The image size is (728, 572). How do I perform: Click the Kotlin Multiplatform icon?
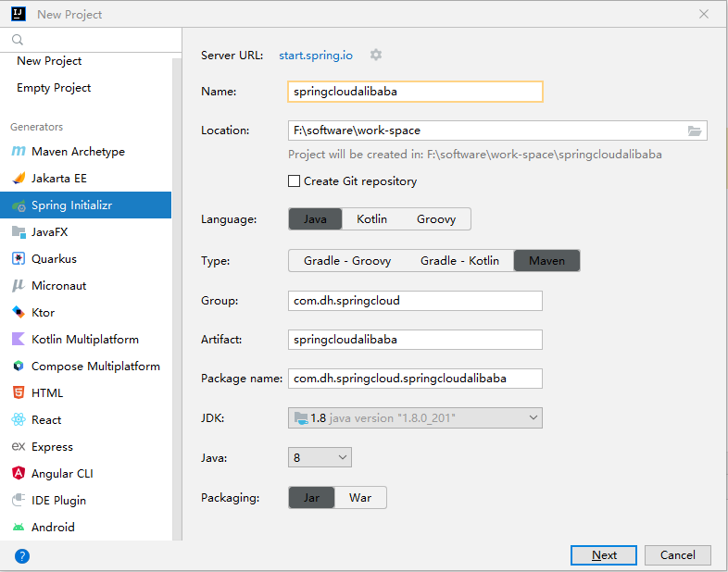(x=19, y=339)
